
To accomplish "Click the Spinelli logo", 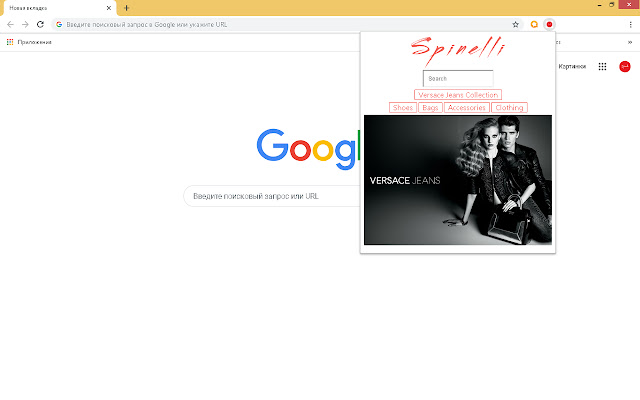I will [458, 51].
